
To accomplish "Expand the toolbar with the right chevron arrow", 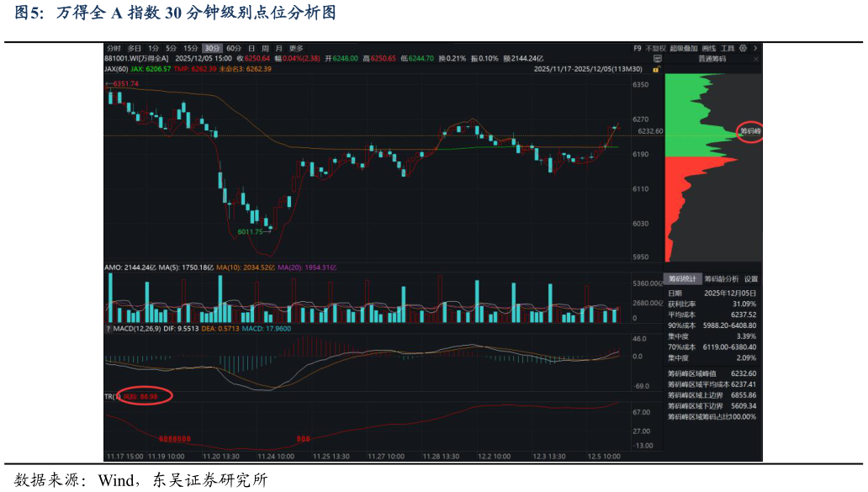I will (755, 48).
